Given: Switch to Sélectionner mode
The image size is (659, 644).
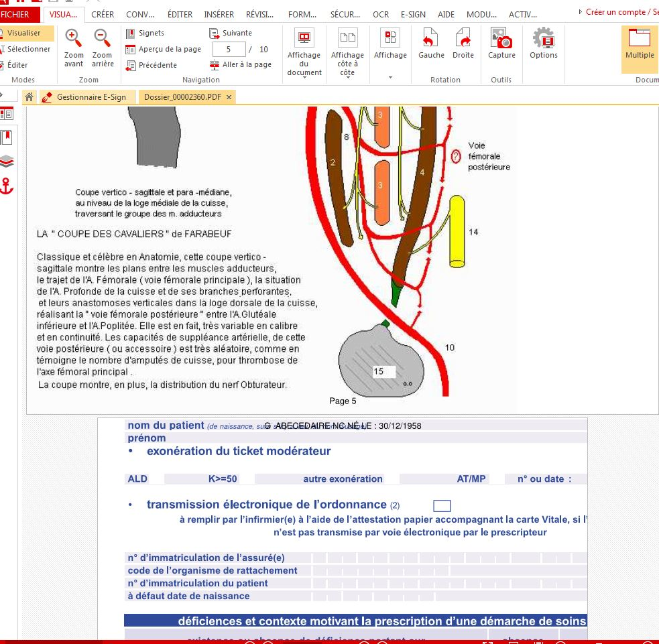Looking at the screenshot, I should [x=25, y=49].
